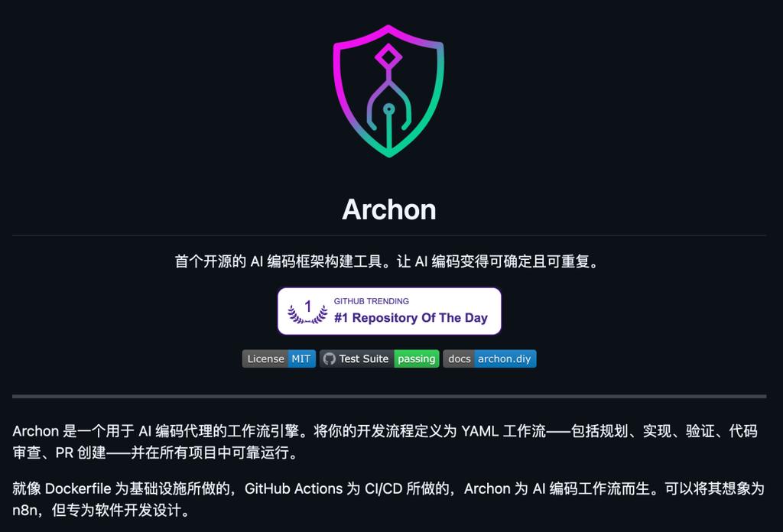Click the GitHub octocat icon in Test Suite badge
This screenshot has width=783, height=532.
(329, 358)
